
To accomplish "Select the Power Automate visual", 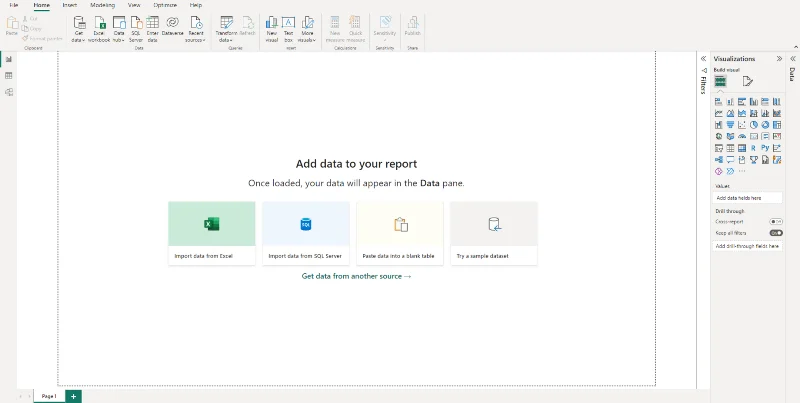I will click(730, 171).
